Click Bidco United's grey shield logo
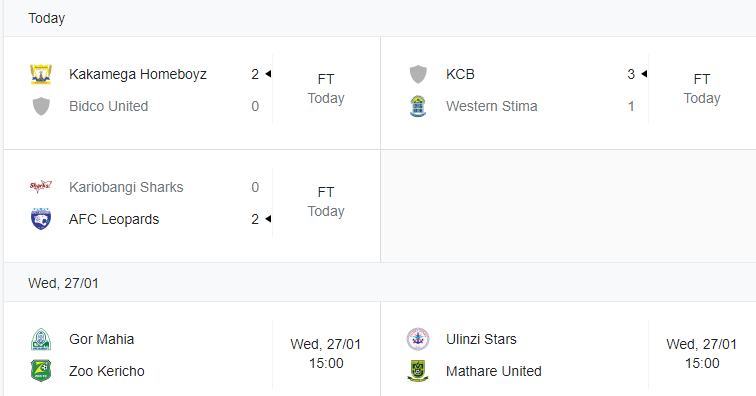 click(x=41, y=106)
